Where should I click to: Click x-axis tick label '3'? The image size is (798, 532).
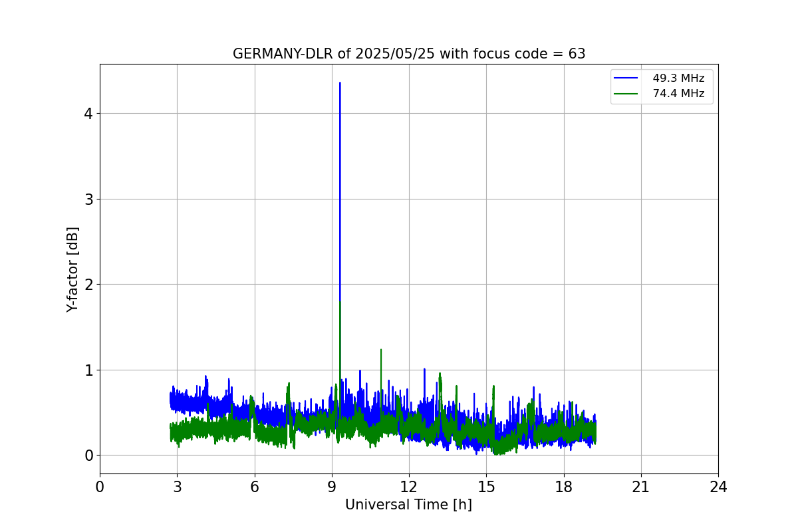point(177,487)
